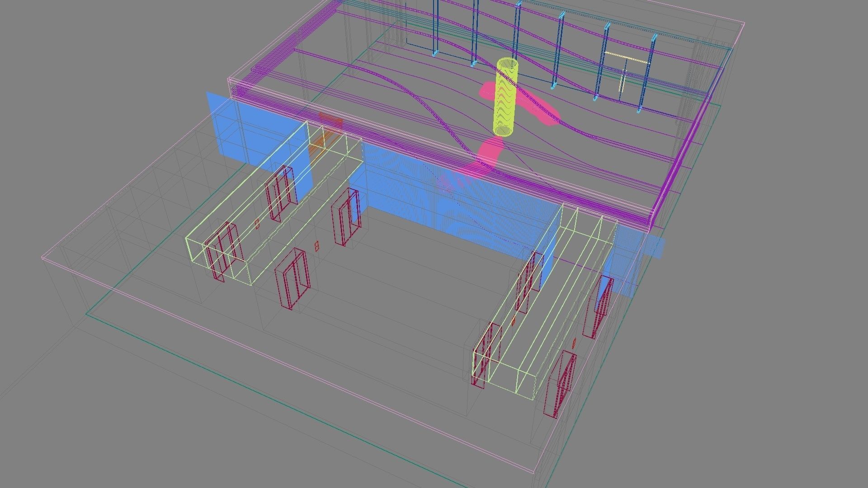Click the small red marker between the left doors
This screenshot has width=868, height=488.
[317, 246]
